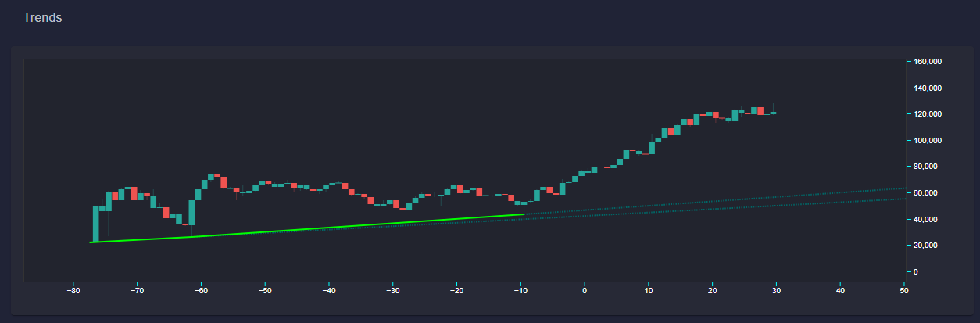Click the 80,000 y-axis label
This screenshot has width=980, height=323.
(x=927, y=167)
